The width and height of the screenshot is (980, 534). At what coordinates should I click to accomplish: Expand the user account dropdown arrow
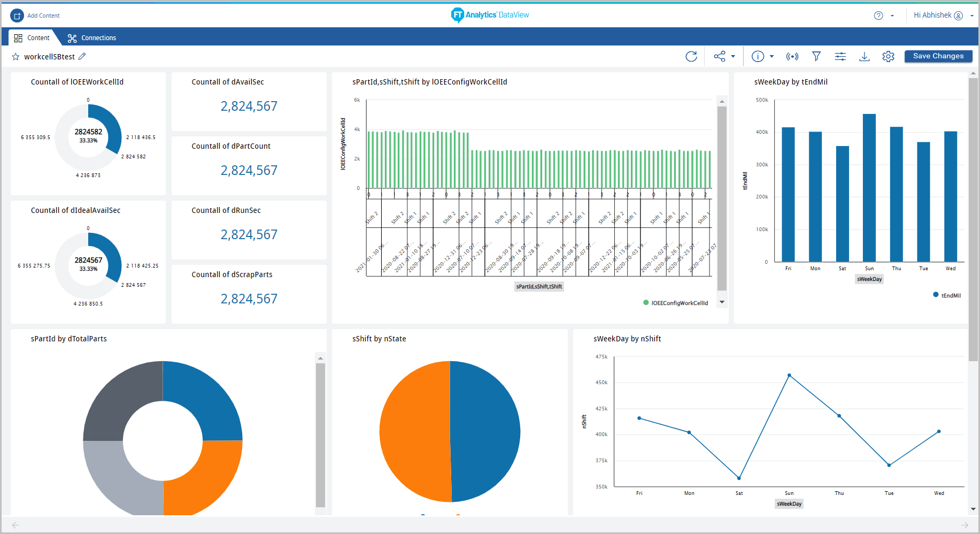click(973, 16)
